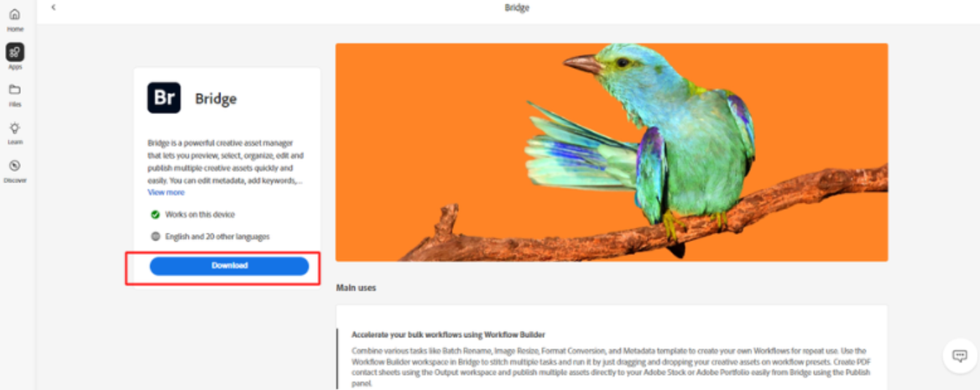Open the chat feedback bubble icon
The height and width of the screenshot is (390, 980).
959,356
